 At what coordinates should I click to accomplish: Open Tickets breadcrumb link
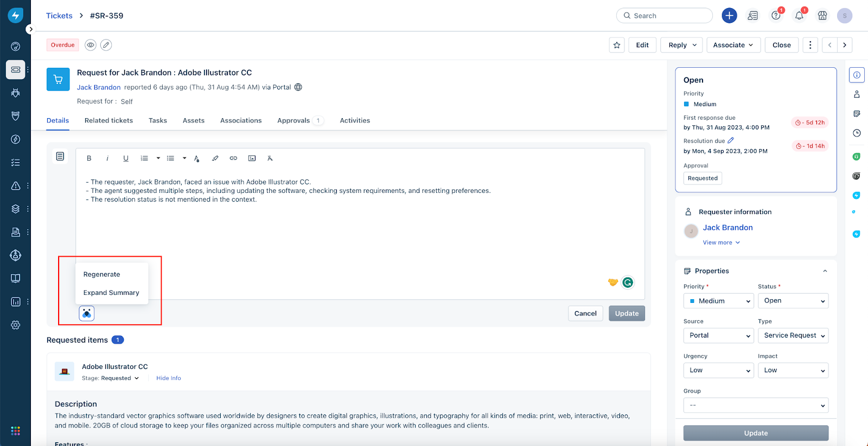pos(59,16)
